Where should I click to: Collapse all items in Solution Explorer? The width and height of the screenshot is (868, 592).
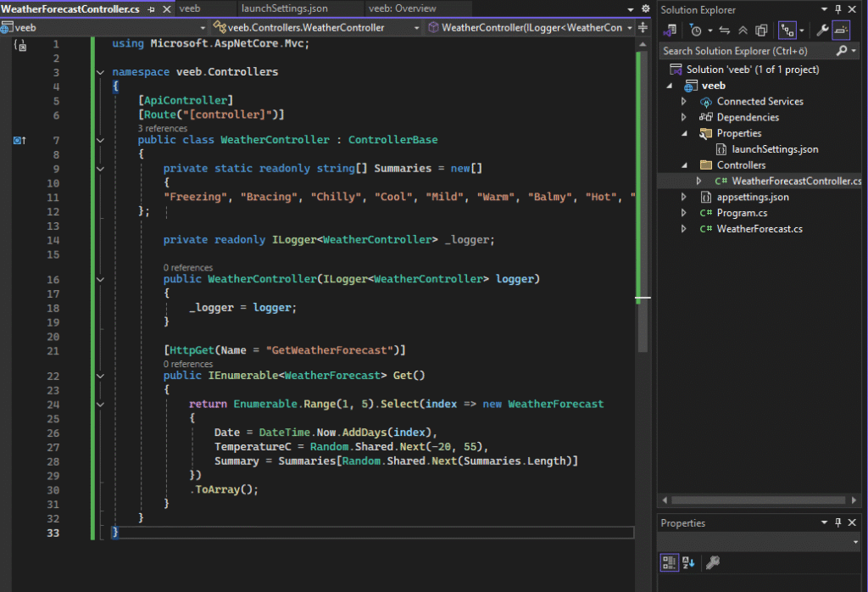tap(743, 31)
